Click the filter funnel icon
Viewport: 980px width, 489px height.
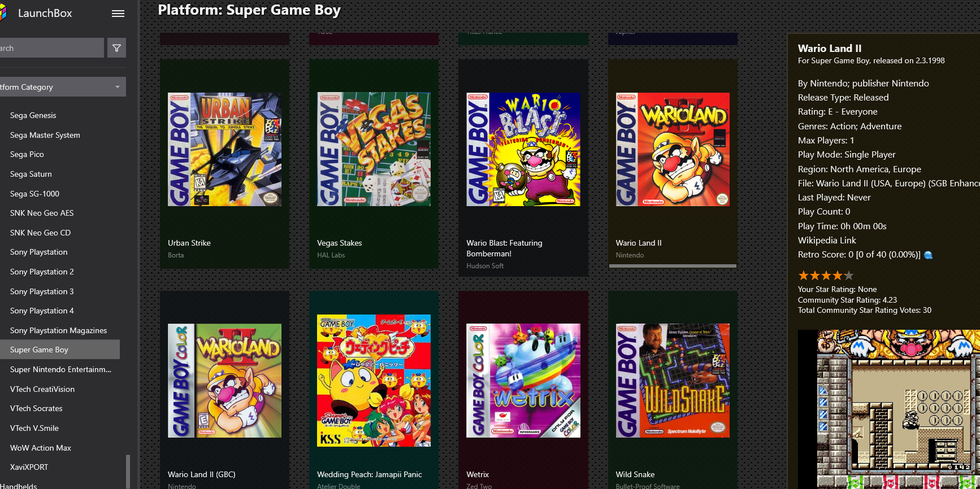(x=116, y=48)
